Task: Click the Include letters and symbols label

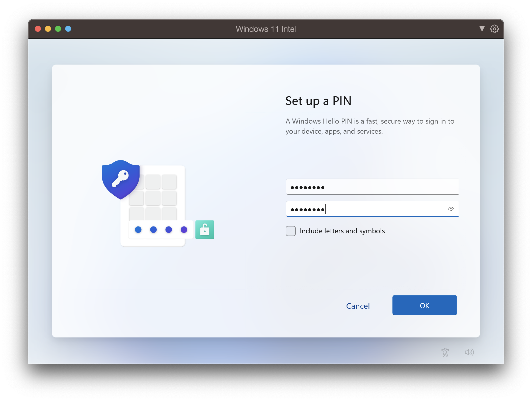Action: (342, 231)
